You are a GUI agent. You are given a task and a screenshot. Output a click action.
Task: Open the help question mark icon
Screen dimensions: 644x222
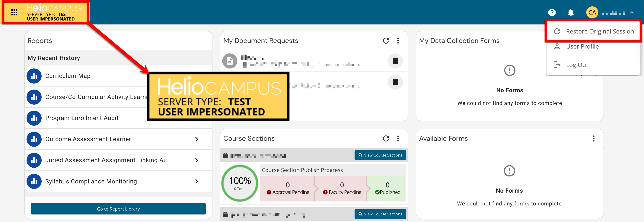tap(552, 12)
